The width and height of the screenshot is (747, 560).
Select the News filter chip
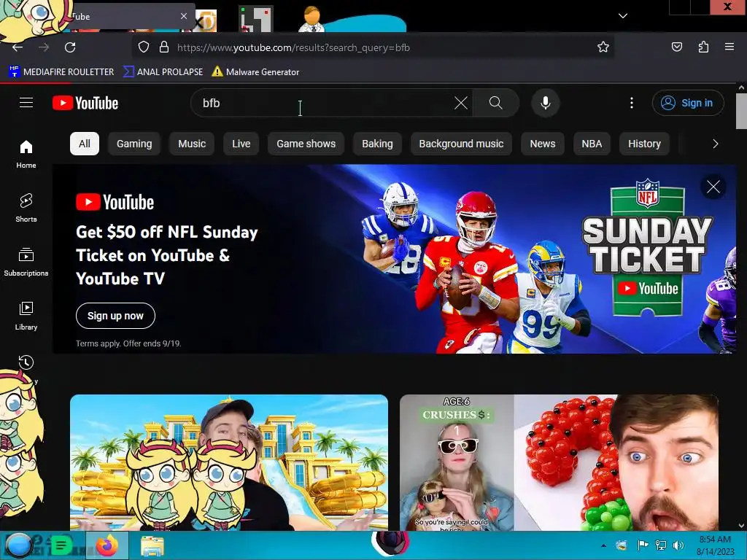tap(543, 144)
